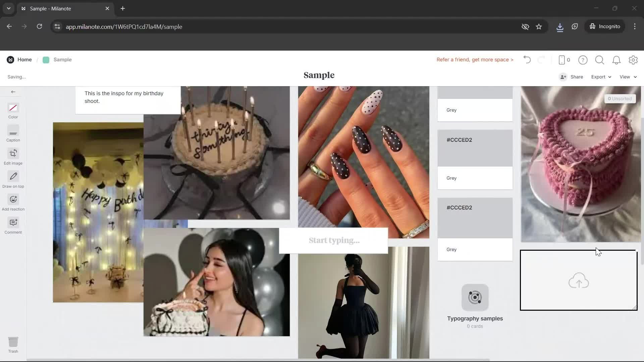
Task: Undo the last action
Action: coord(526,60)
